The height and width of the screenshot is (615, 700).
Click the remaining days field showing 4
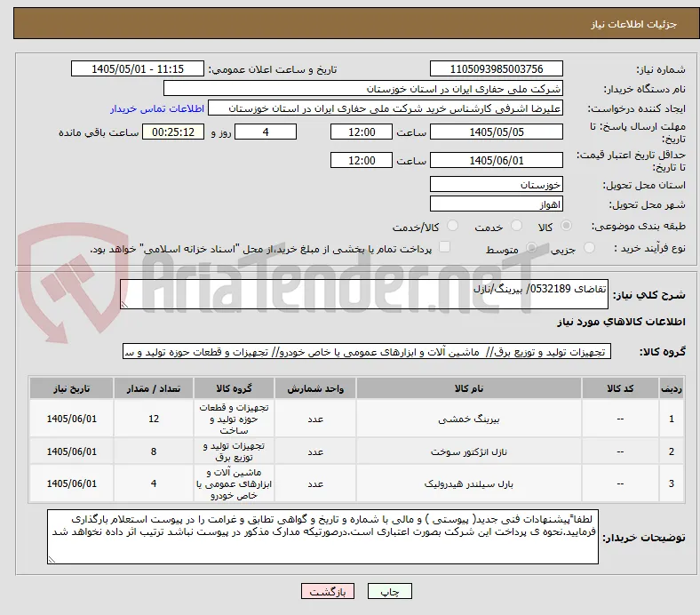(266, 132)
